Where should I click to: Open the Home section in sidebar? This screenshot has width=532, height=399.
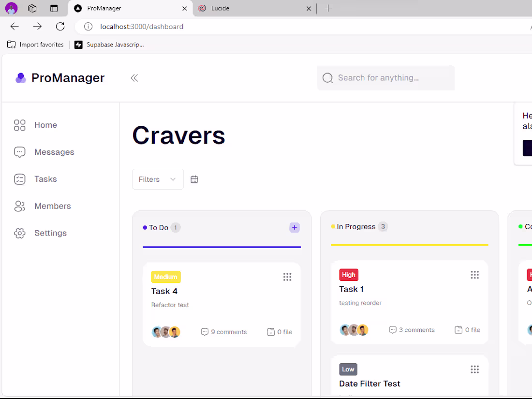coord(45,125)
